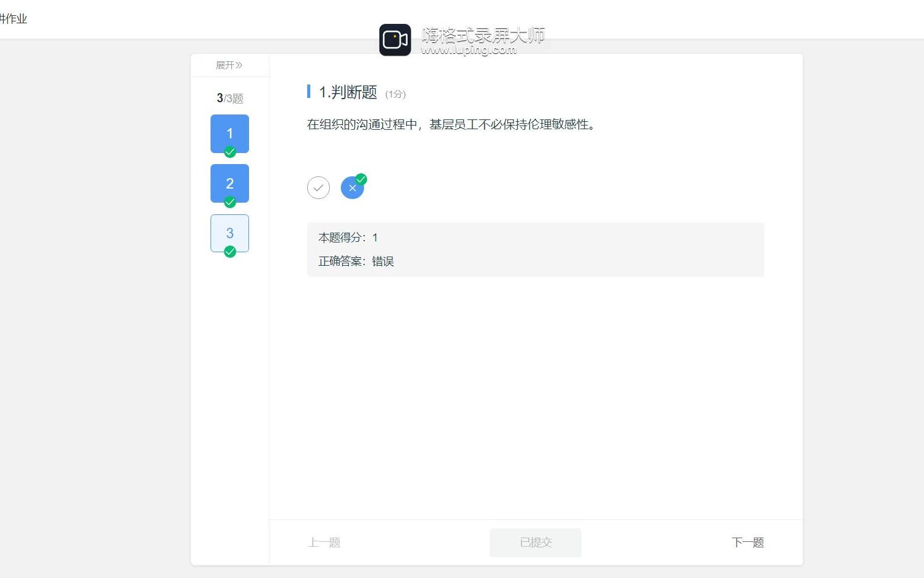Viewport: 924px width, 578px height.
Task: Go to question 2 in sidebar
Action: pos(229,183)
